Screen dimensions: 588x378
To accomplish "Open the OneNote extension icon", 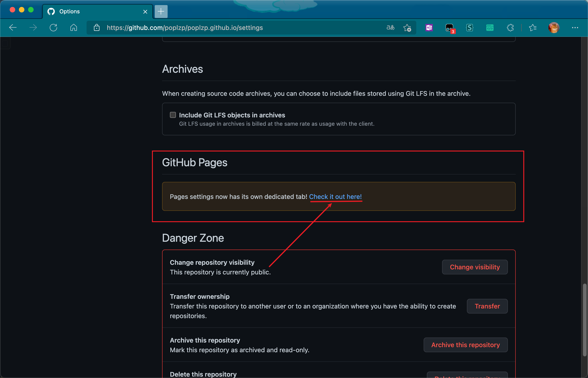I will [429, 27].
